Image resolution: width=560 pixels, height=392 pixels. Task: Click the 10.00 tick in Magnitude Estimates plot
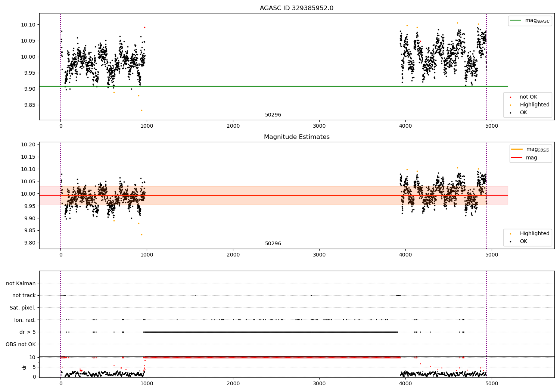[x=28, y=194]
